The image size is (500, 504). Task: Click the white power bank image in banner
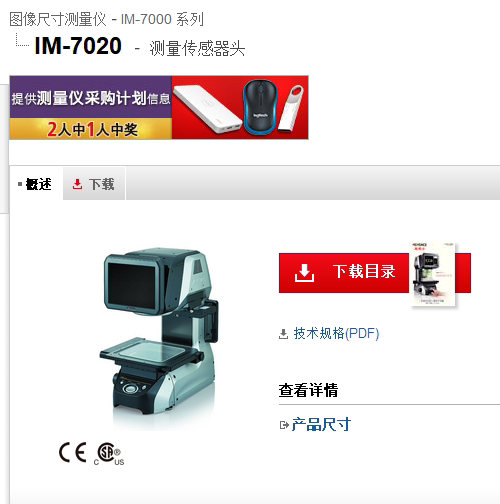(x=208, y=109)
